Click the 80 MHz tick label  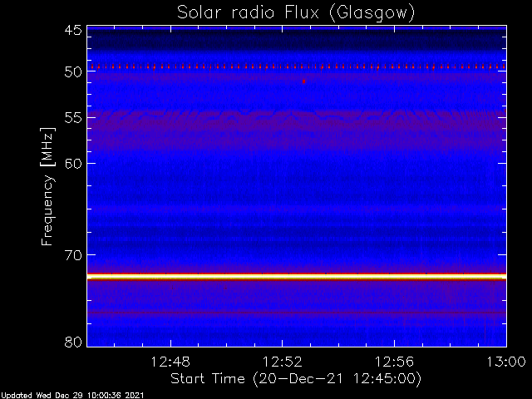pyautogui.click(x=73, y=342)
